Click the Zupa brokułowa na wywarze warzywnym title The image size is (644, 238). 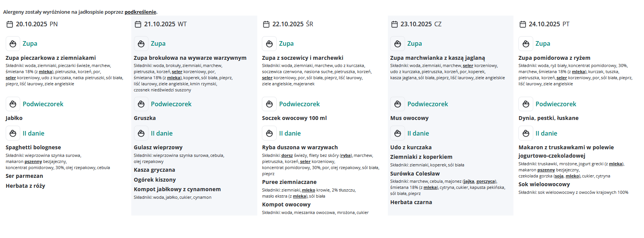click(x=190, y=58)
